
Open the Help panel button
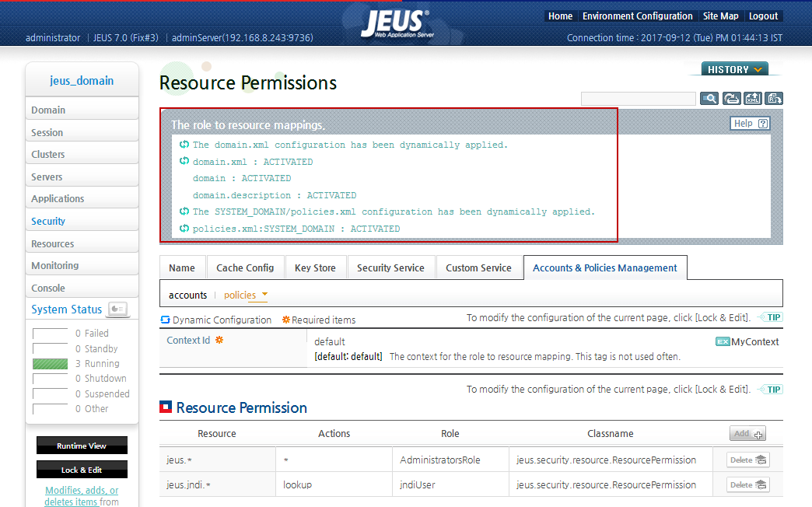click(750, 124)
